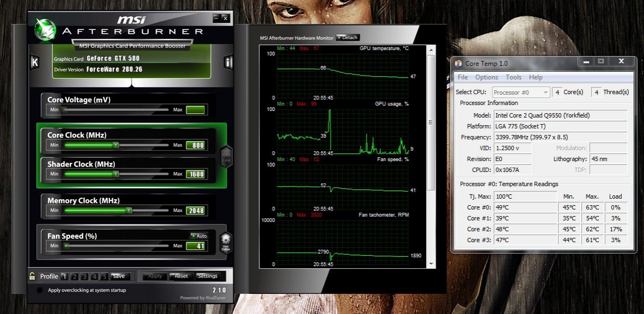Click the ForceWare 280.26 driver version

tap(114, 69)
